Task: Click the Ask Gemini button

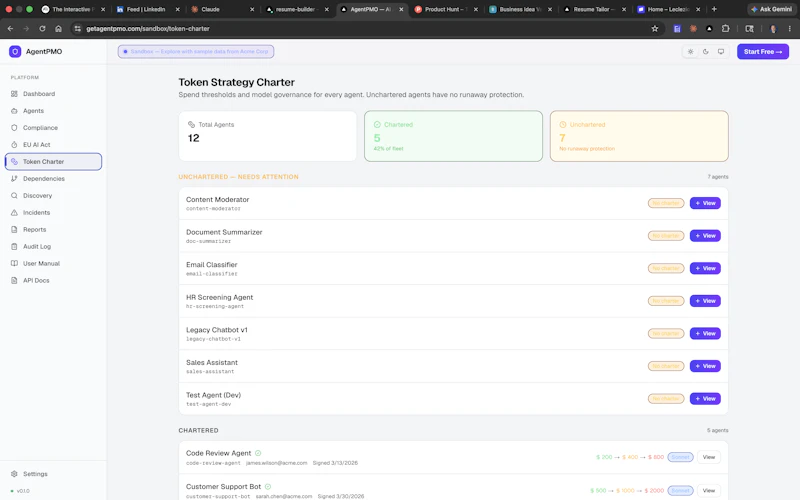Action: click(x=771, y=9)
